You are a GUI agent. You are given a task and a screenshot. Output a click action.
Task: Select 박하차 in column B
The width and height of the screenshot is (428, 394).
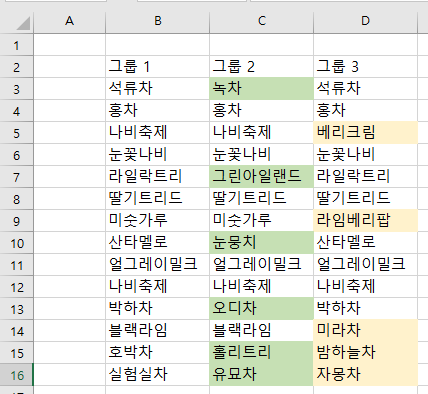point(158,309)
